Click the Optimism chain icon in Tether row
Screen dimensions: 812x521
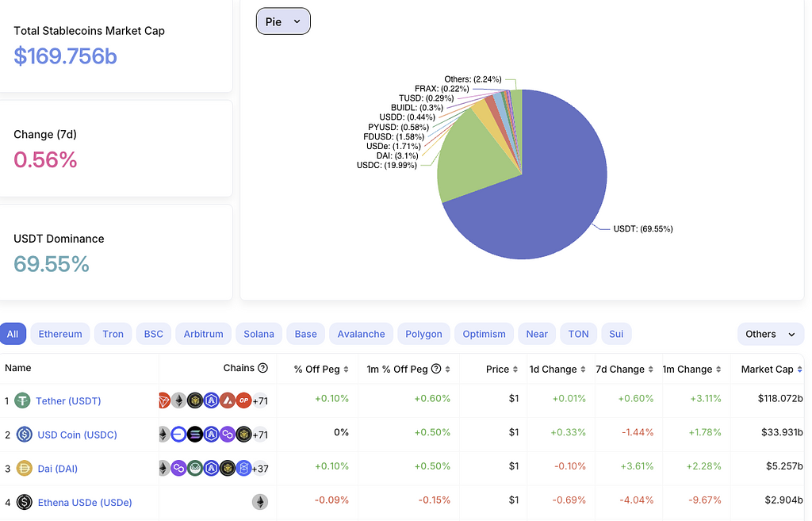tap(243, 401)
